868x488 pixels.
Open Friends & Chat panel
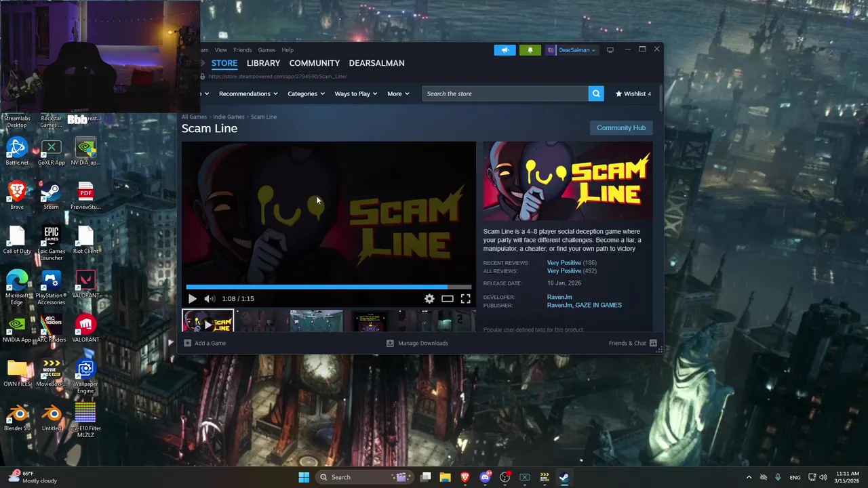click(633, 343)
